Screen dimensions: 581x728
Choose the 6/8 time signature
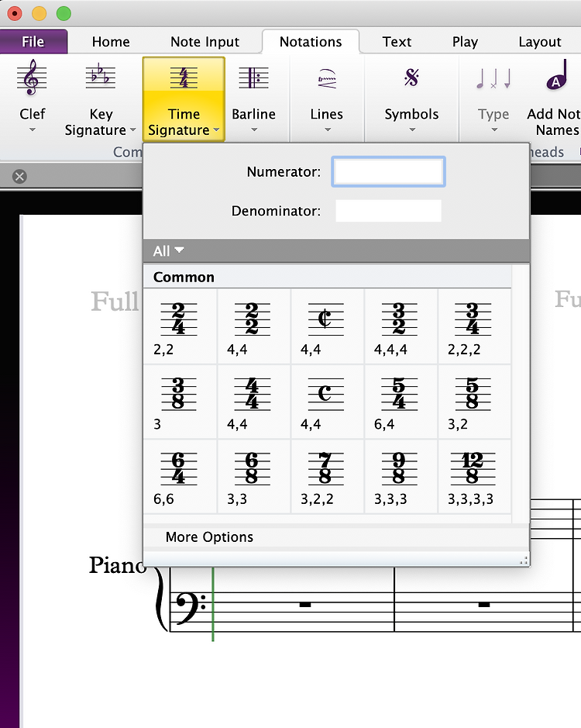pyautogui.click(x=254, y=476)
